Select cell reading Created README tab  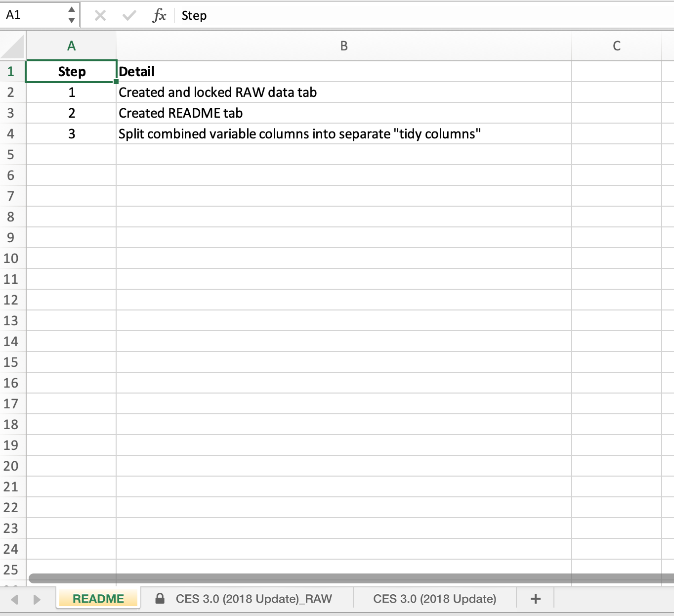coord(344,113)
